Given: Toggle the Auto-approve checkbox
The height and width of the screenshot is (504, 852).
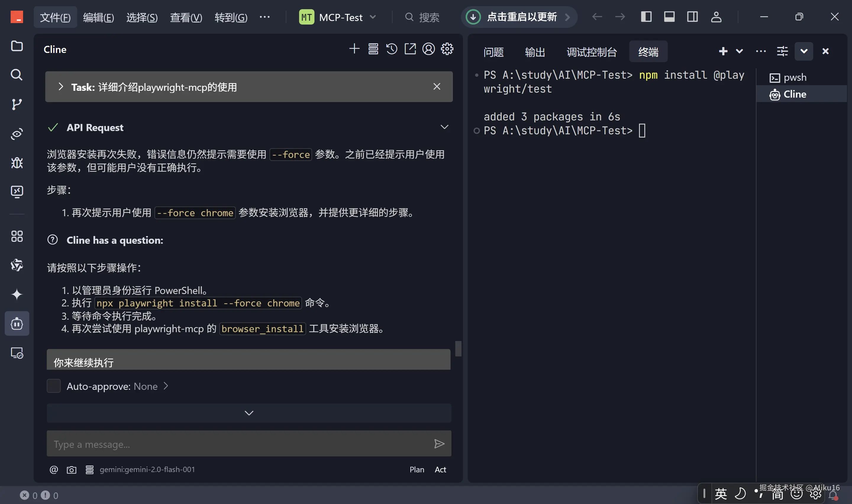Looking at the screenshot, I should [x=54, y=386].
